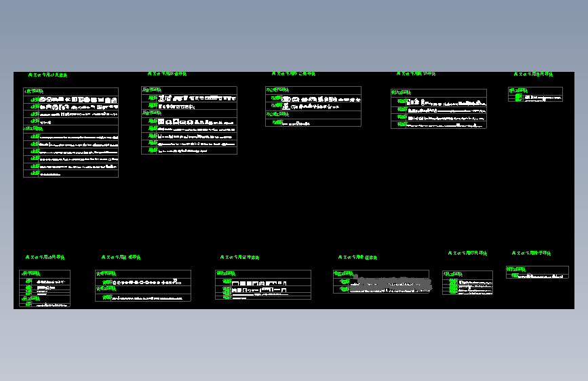Viewport: 588px width, 381px height.
Task: Select the small table in the bottom-right corner
Action: click(537, 273)
